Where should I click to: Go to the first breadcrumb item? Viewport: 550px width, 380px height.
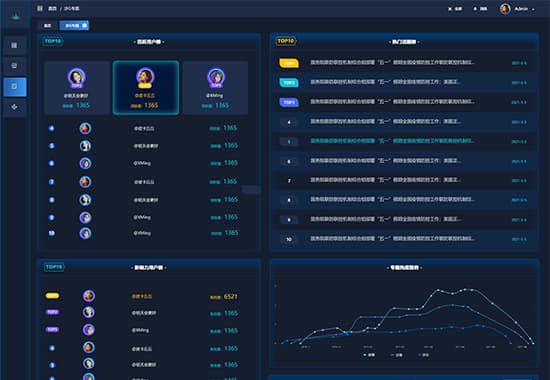pos(52,8)
